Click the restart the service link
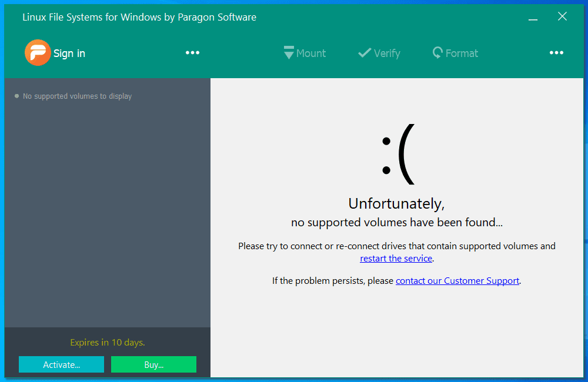The height and width of the screenshot is (382, 588). pyautogui.click(x=396, y=258)
